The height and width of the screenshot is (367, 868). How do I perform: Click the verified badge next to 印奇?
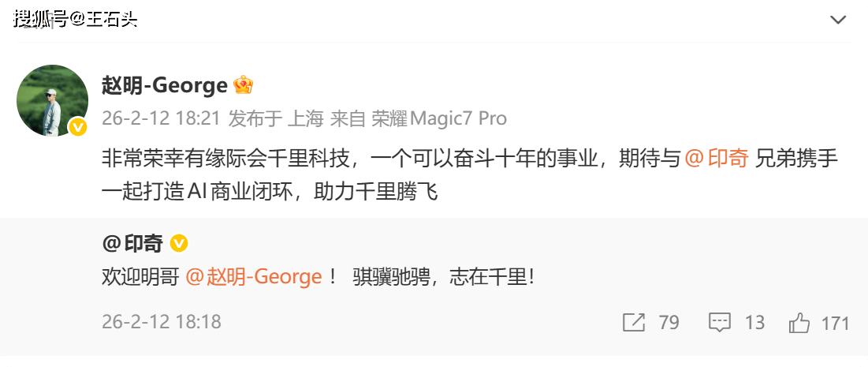tap(179, 243)
